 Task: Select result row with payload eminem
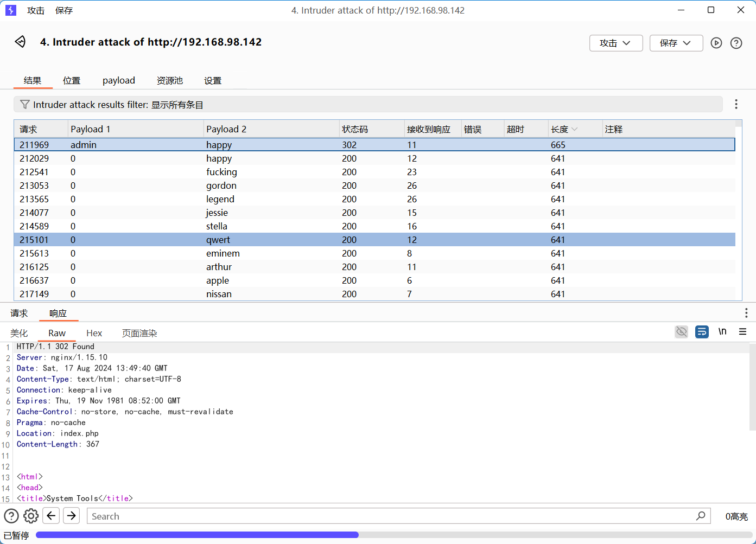374,253
